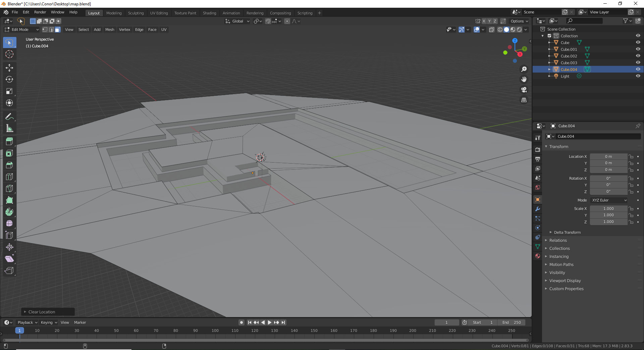The width and height of the screenshot is (644, 350).
Task: Open the File menu
Action: (x=15, y=12)
